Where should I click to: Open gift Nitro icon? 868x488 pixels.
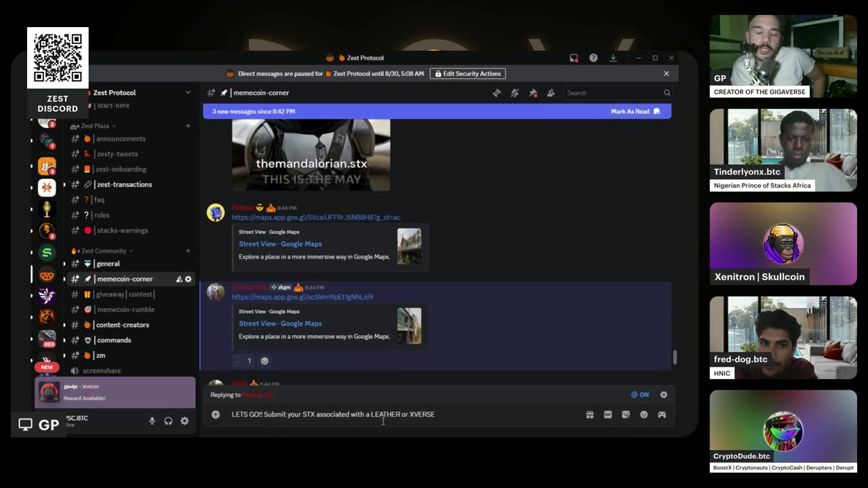(590, 414)
